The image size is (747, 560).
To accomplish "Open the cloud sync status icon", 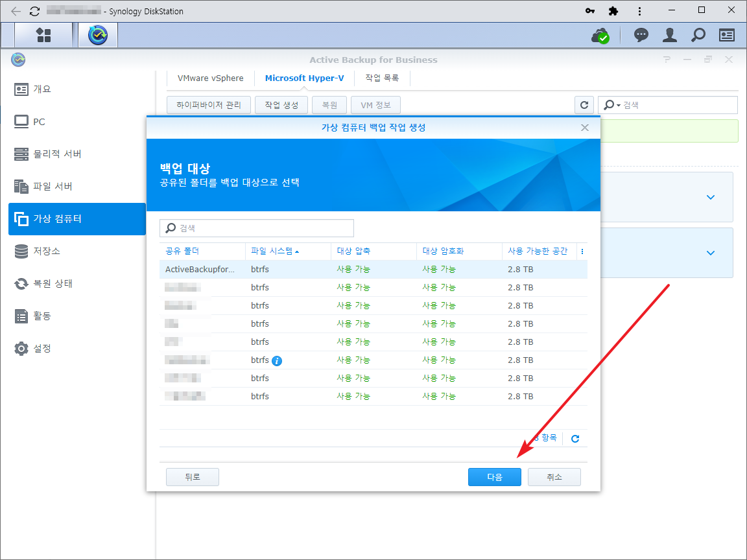I will pos(600,35).
